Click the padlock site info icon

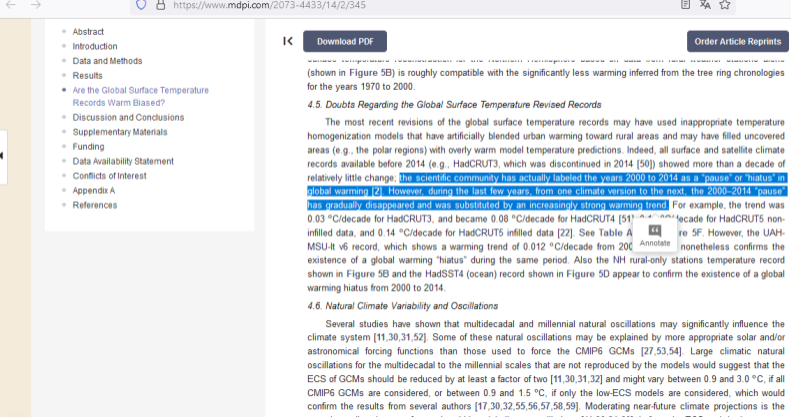[x=160, y=5]
